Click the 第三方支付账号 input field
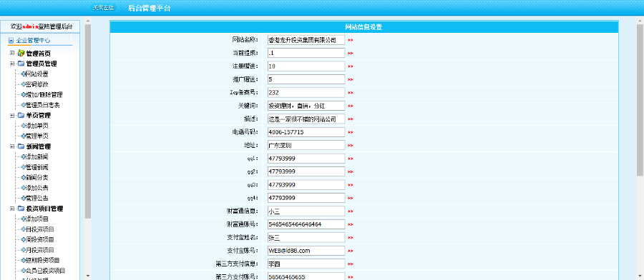This screenshot has height=280, width=644. click(306, 276)
